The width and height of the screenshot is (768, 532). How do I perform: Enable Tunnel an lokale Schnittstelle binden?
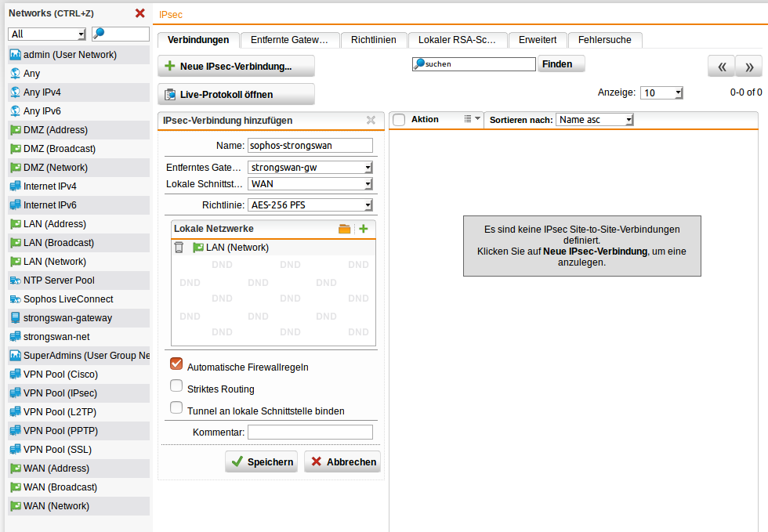coord(176,407)
